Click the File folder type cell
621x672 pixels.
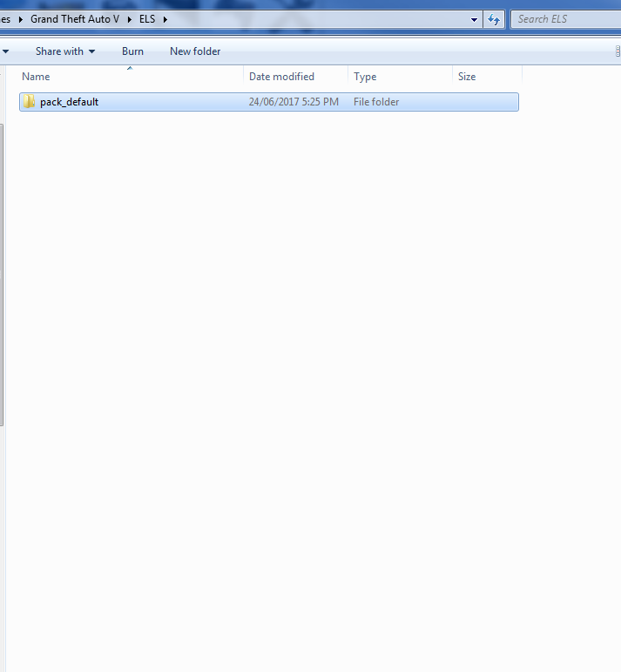(x=376, y=102)
